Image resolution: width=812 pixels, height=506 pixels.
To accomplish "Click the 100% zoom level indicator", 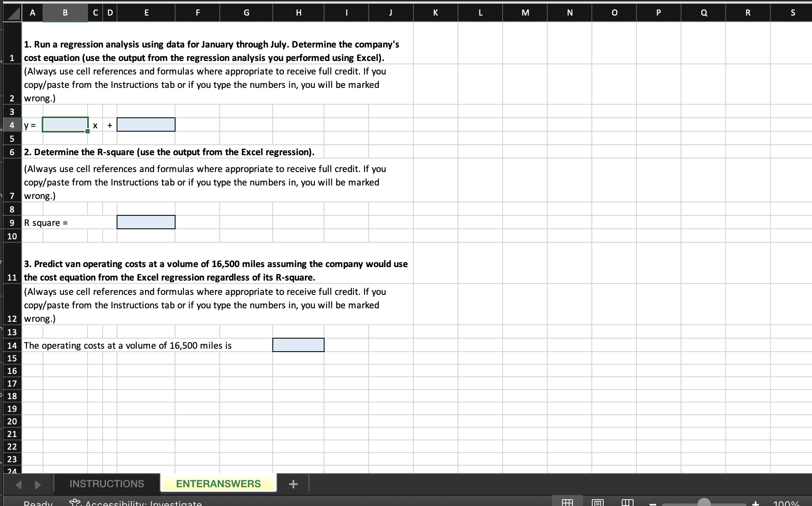I will [x=786, y=503].
